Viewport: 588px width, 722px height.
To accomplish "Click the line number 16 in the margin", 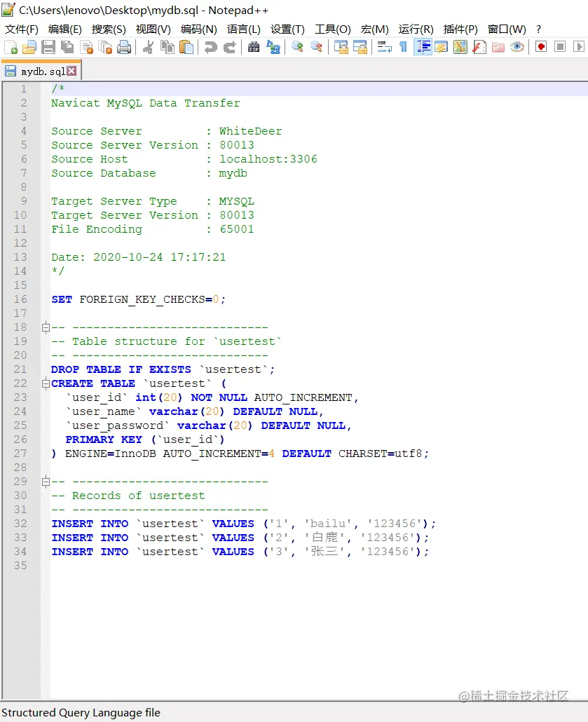I will pyautogui.click(x=20, y=299).
